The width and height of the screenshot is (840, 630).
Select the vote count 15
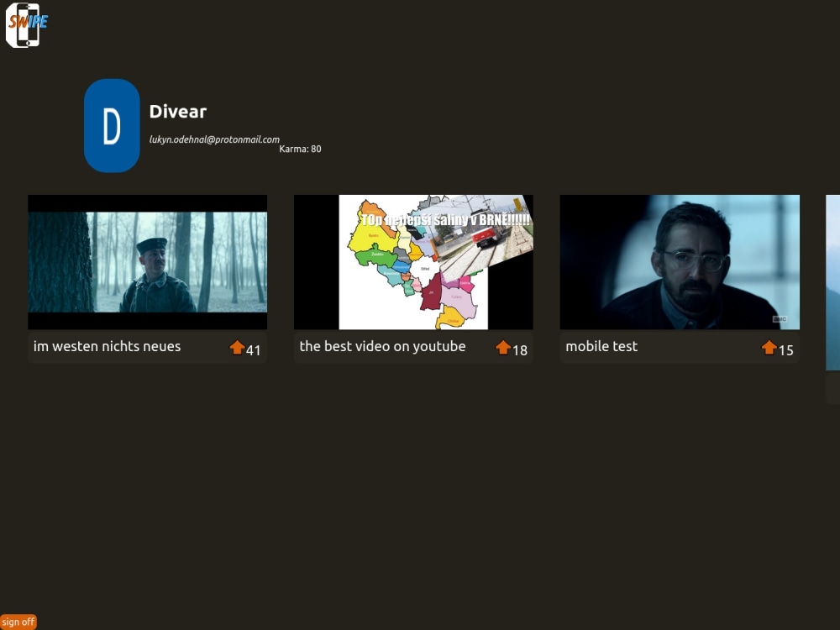coord(786,350)
